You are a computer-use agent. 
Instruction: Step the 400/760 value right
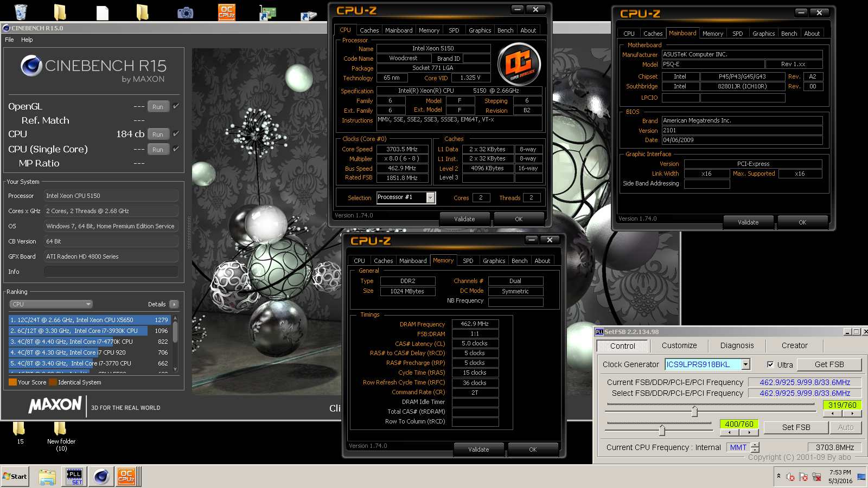click(x=749, y=433)
